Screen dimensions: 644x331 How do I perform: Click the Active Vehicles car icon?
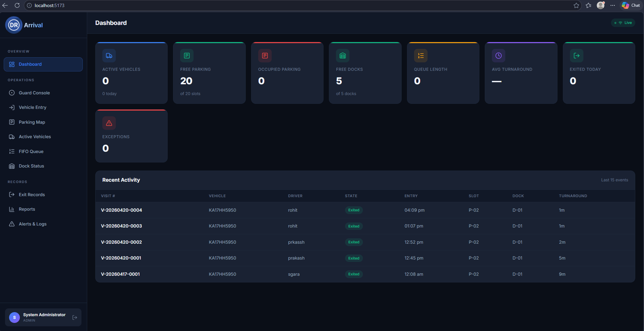[x=109, y=56]
